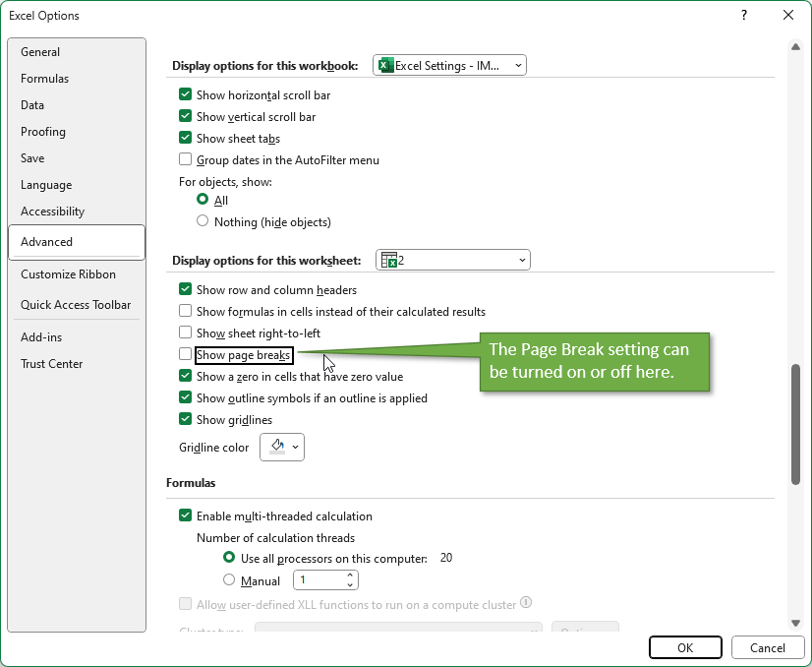Switch to Customize Ribbon section

coord(68,274)
